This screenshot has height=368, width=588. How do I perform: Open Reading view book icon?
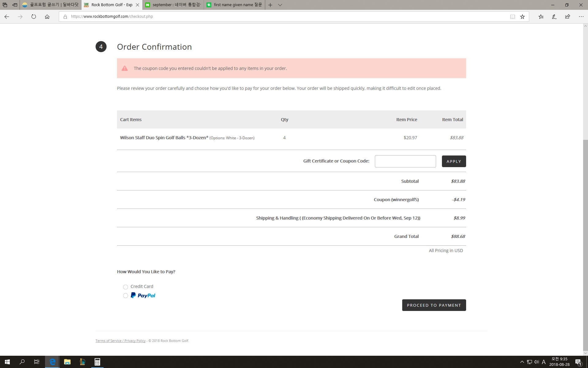click(x=512, y=17)
